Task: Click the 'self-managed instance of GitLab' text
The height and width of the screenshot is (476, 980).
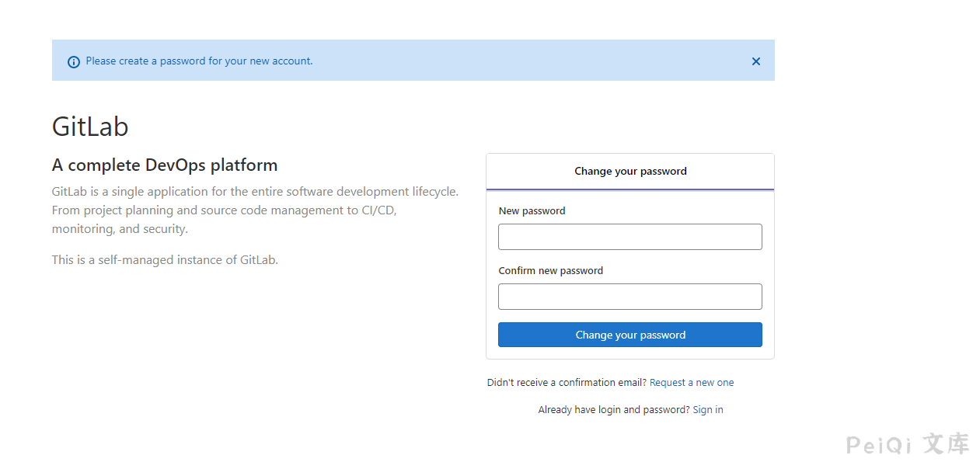Action: pyautogui.click(x=165, y=260)
